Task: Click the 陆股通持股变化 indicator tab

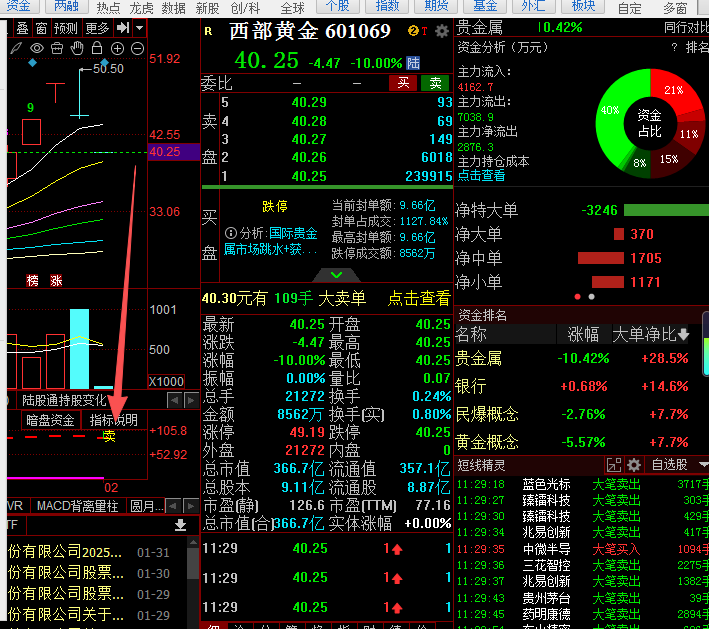Action: pos(64,400)
